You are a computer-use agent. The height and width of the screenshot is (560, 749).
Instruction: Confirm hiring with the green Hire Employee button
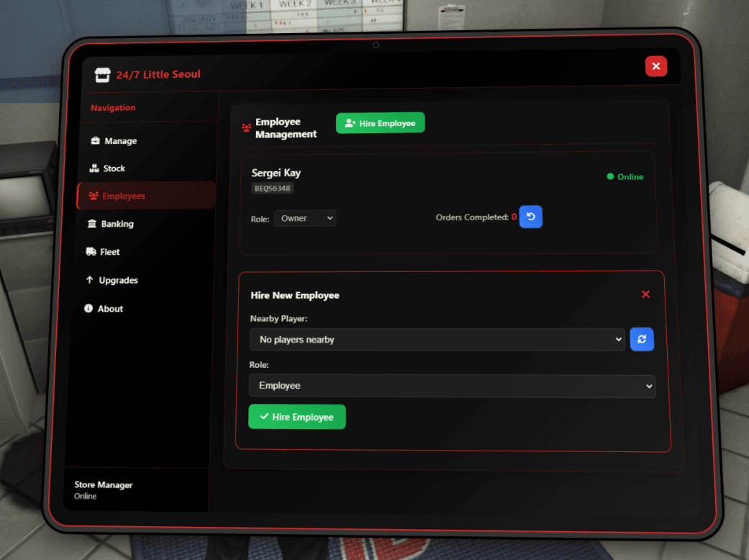[x=296, y=417]
